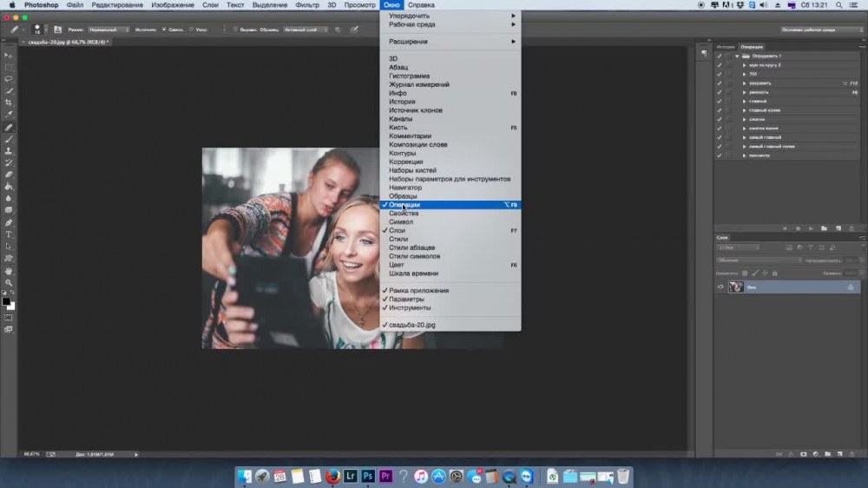Toggle the Рамка приложения menu option
This screenshot has height=488, width=868.
pyautogui.click(x=418, y=291)
